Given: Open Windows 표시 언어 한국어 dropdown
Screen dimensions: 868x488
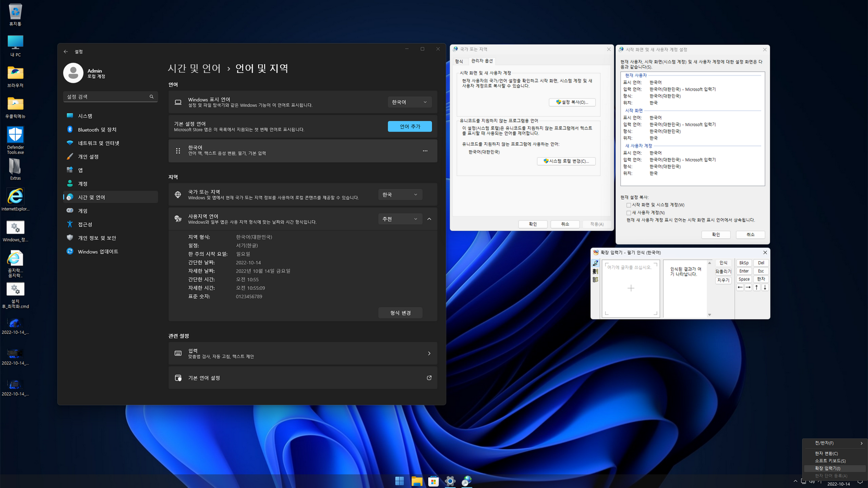Looking at the screenshot, I should pyautogui.click(x=409, y=102).
